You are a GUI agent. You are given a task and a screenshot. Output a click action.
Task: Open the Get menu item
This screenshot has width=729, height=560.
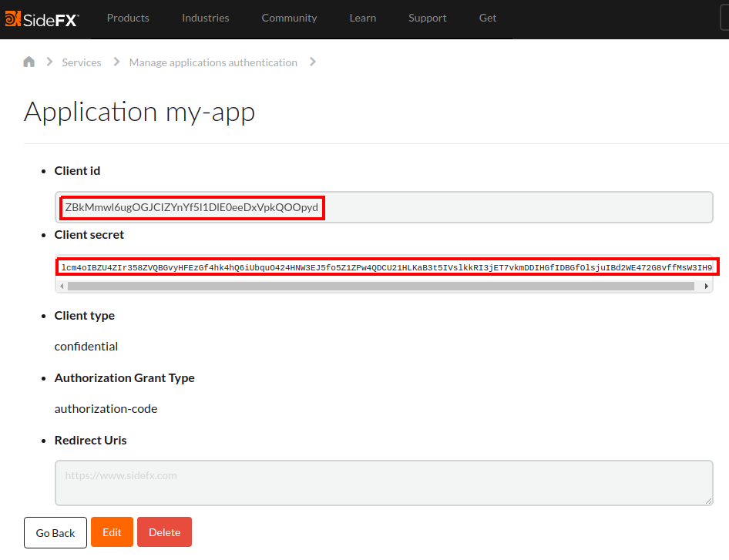(x=488, y=18)
